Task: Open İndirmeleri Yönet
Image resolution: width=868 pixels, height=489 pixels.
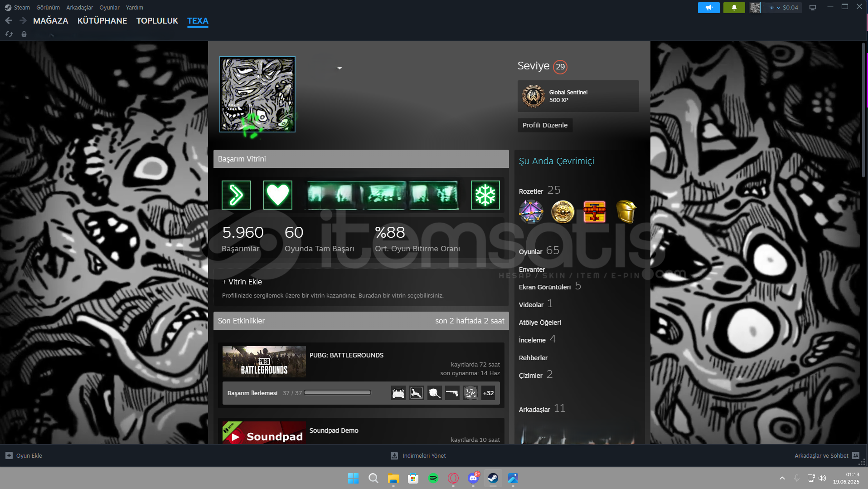Action: click(x=418, y=455)
